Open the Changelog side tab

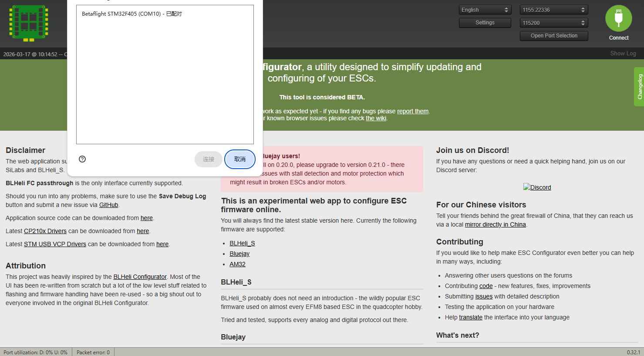click(x=639, y=87)
